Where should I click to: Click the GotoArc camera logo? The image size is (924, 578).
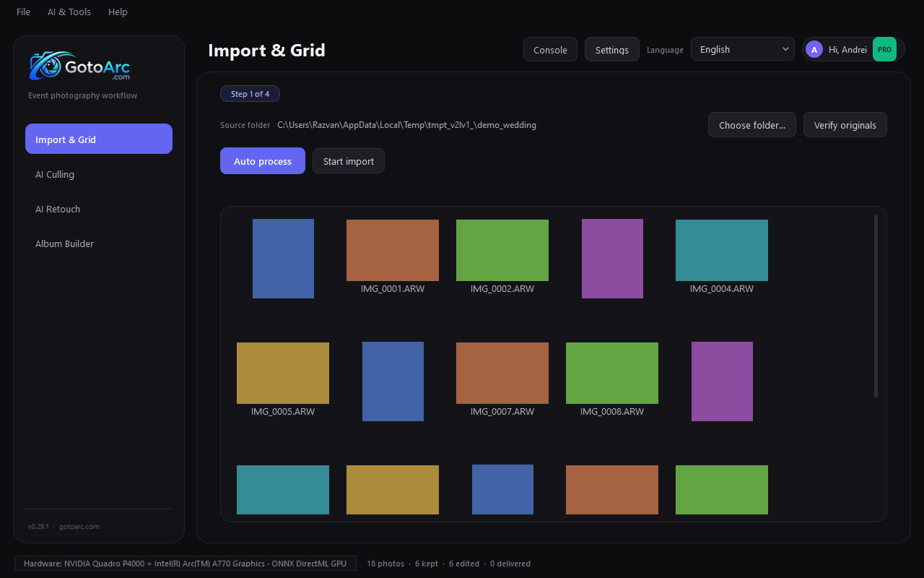click(79, 66)
